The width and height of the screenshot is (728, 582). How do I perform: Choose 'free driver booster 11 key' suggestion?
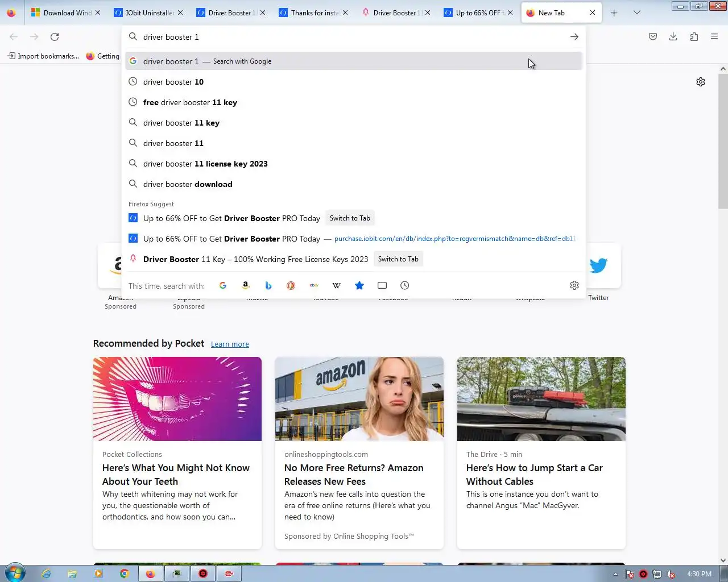354,102
